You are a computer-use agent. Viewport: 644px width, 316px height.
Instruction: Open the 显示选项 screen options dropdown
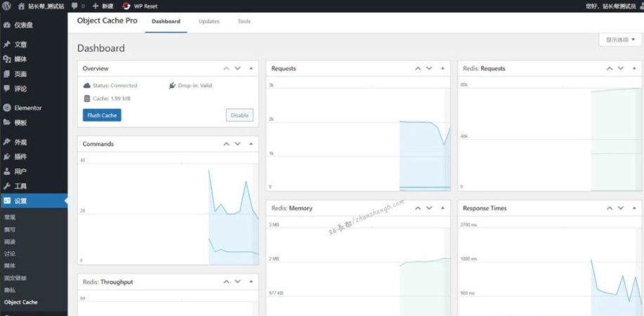pos(620,40)
